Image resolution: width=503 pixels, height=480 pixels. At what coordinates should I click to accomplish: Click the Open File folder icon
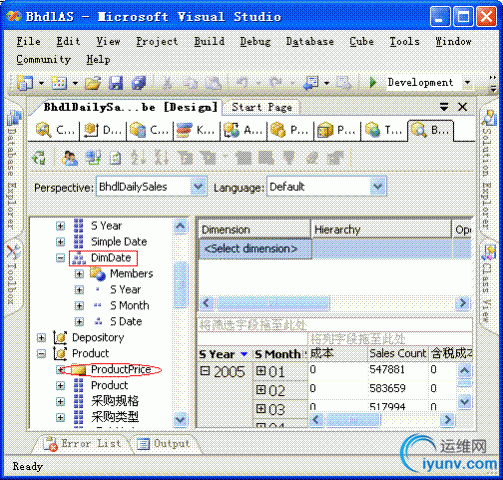(93, 82)
